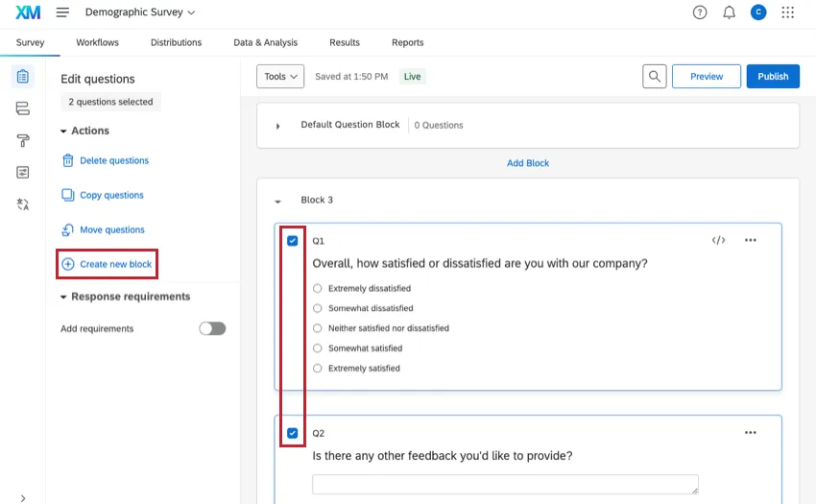The height and width of the screenshot is (504, 816).
Task: Collapse the Block 3 section
Action: [x=278, y=201]
